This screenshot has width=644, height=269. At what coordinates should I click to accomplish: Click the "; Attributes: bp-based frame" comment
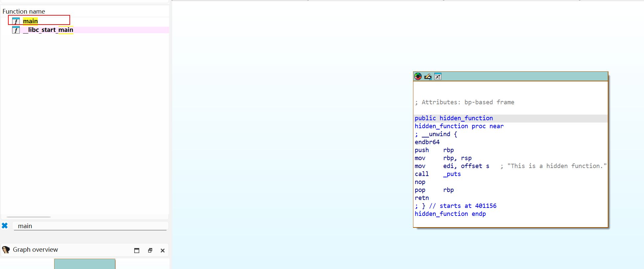coord(465,102)
